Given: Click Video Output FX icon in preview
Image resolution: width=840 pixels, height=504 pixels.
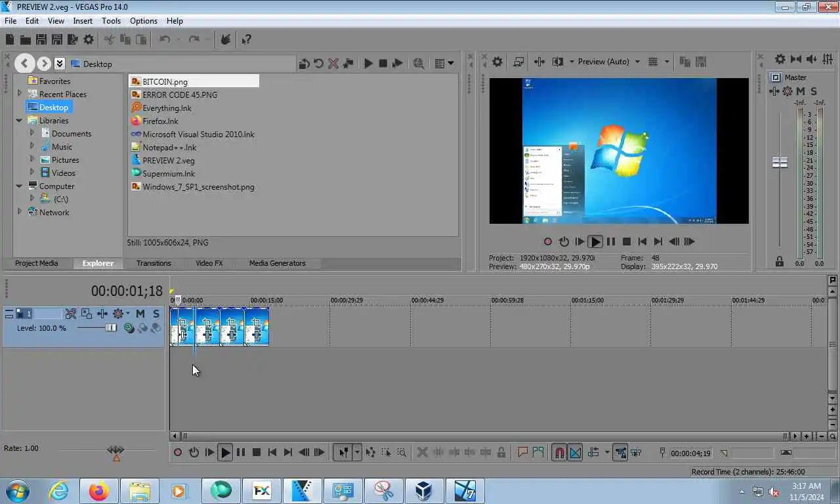Looking at the screenshot, I should (539, 62).
